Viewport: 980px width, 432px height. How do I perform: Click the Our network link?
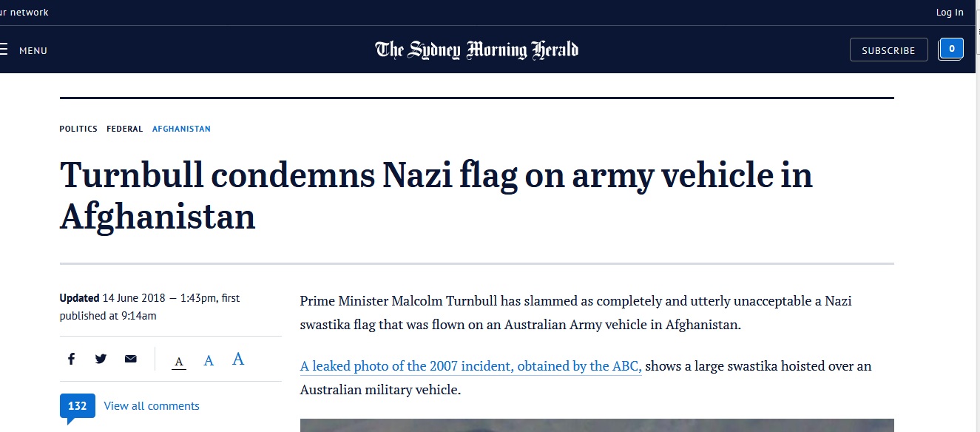tap(24, 12)
